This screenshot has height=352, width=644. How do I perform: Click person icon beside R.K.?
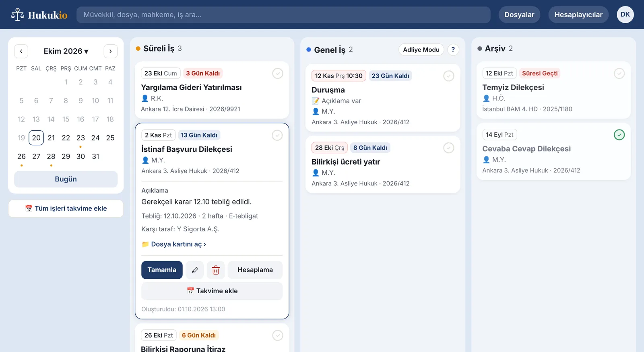[145, 98]
